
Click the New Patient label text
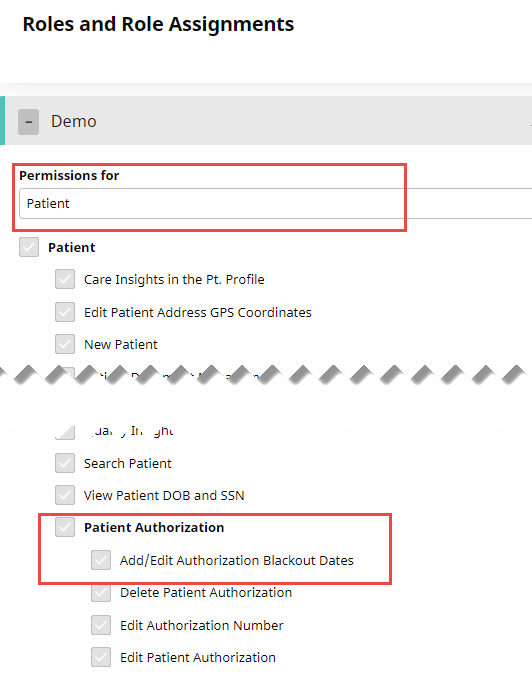point(121,345)
